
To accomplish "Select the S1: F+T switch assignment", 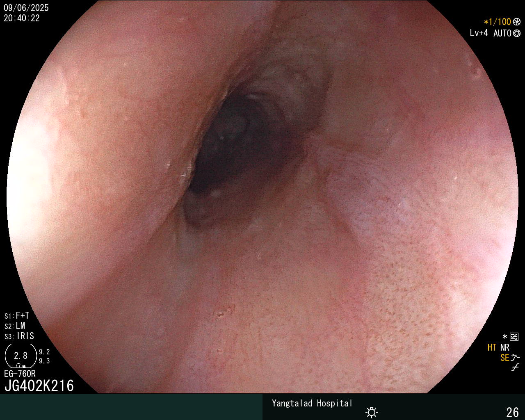I will point(17,315).
